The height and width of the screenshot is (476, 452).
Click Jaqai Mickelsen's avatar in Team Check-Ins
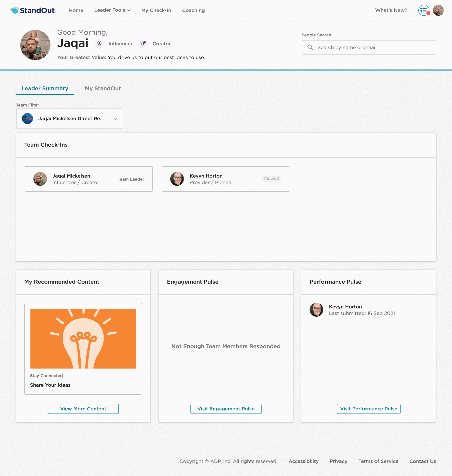tap(40, 179)
